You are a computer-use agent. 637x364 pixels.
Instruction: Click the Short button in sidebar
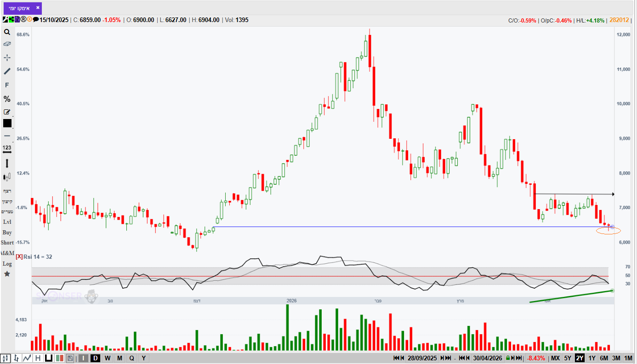click(7, 243)
